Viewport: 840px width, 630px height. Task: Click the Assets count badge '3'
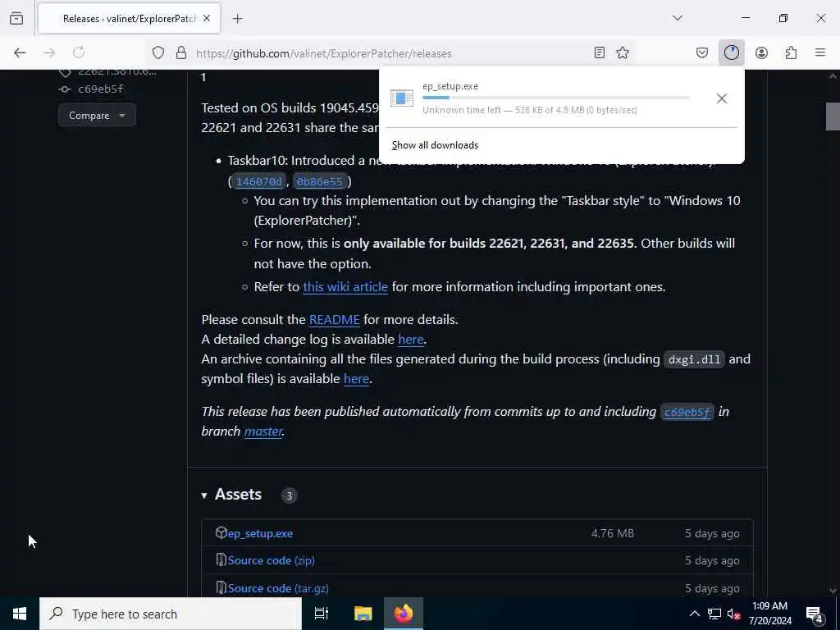pyautogui.click(x=290, y=495)
